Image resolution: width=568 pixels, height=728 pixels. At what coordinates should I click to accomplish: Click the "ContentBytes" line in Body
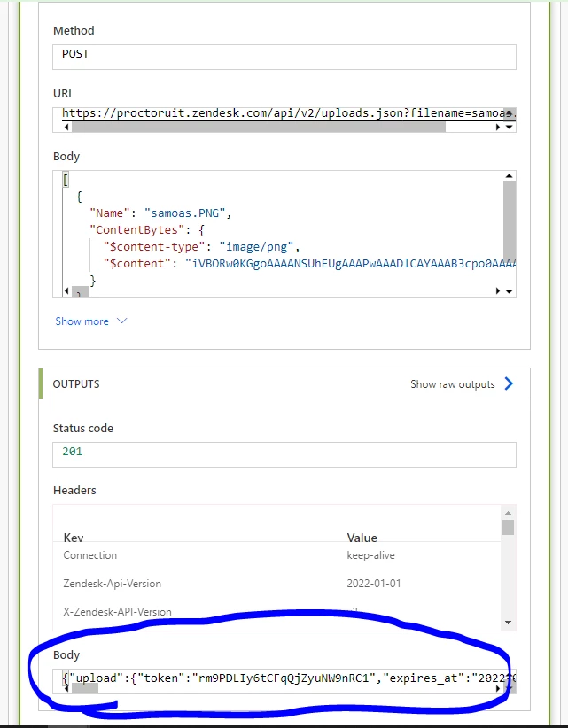tap(147, 229)
